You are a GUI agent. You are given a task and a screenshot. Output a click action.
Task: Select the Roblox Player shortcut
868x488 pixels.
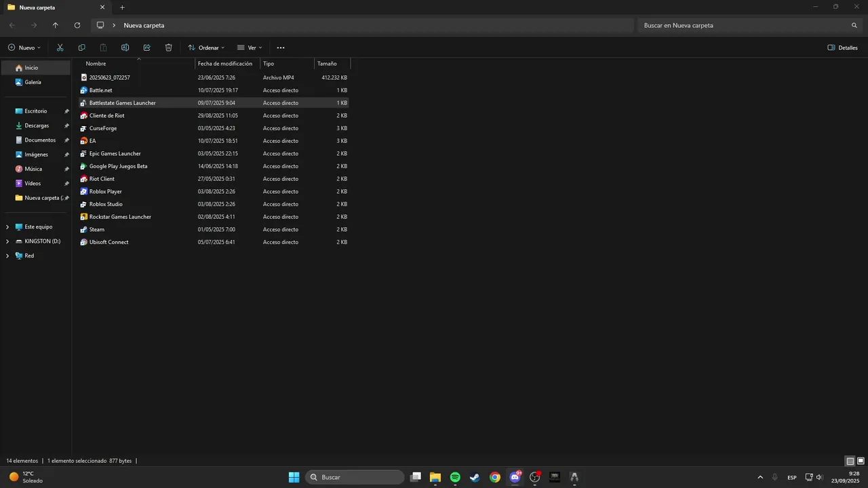(x=214, y=192)
